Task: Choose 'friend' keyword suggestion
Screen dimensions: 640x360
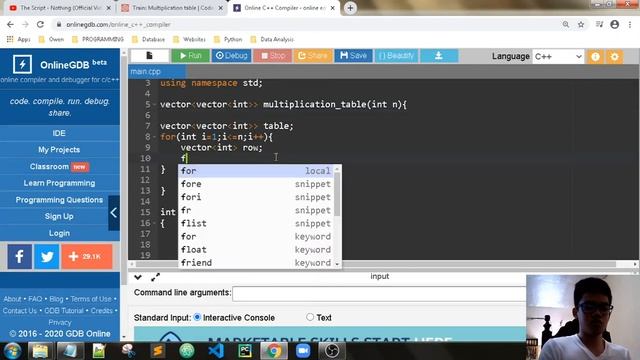Action: (x=256, y=262)
